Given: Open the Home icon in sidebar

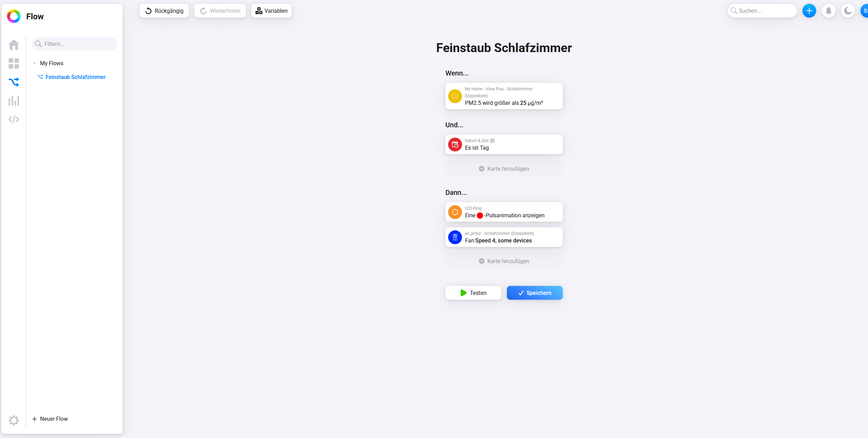Looking at the screenshot, I should tap(14, 45).
